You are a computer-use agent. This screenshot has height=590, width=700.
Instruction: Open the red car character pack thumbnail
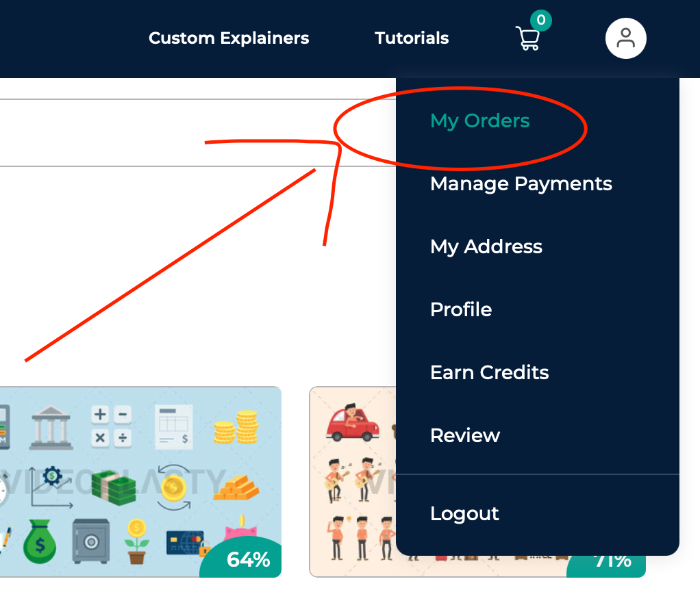tap(353, 482)
